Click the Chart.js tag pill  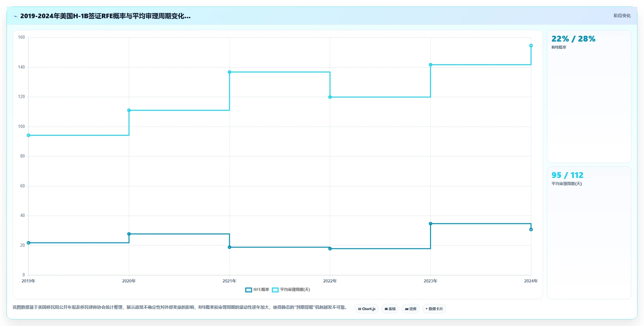pyautogui.click(x=366, y=309)
